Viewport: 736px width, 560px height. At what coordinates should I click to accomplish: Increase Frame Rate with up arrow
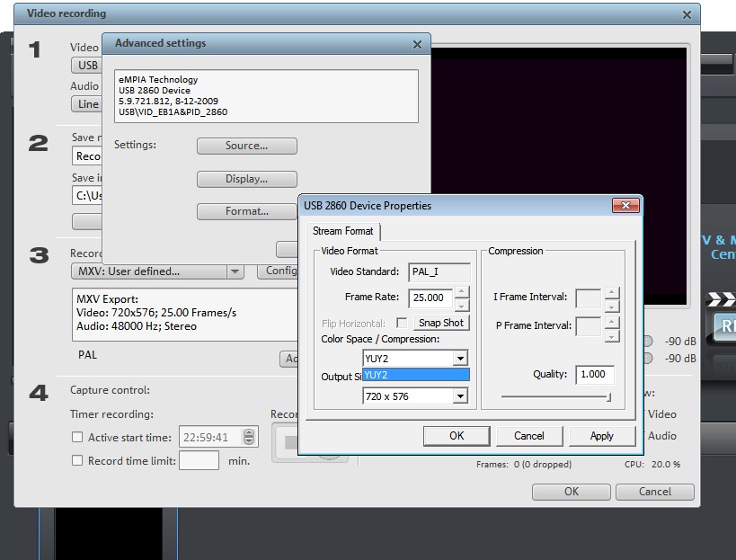[x=462, y=292]
